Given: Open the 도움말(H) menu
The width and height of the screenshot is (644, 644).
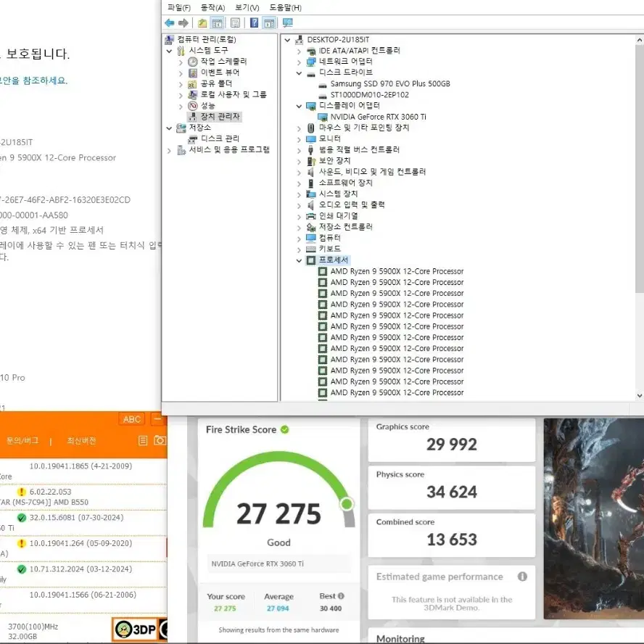Looking at the screenshot, I should click(x=286, y=7).
